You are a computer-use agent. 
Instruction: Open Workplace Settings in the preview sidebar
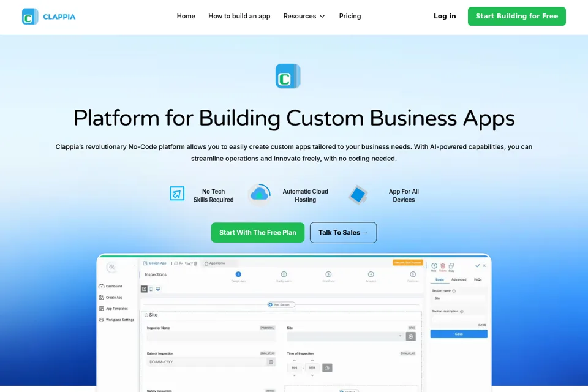coord(116,320)
